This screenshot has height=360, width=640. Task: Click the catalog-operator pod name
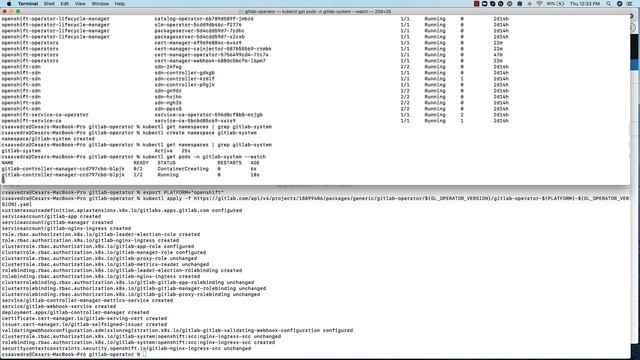point(204,19)
